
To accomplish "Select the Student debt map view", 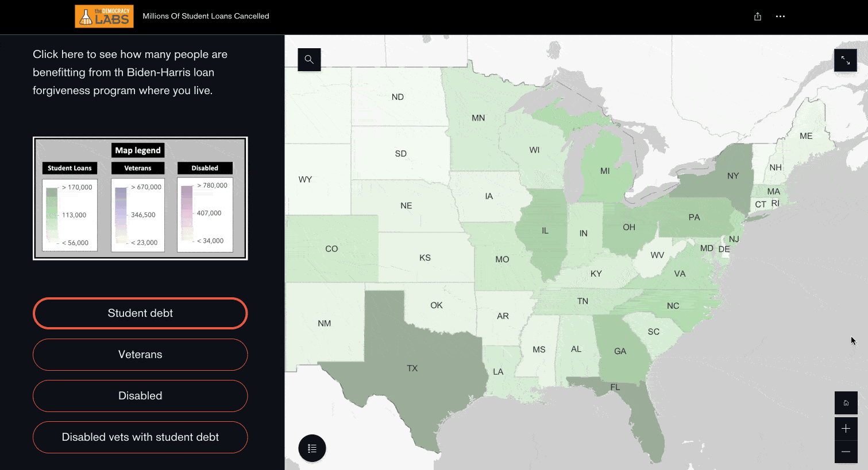I will [x=140, y=313].
